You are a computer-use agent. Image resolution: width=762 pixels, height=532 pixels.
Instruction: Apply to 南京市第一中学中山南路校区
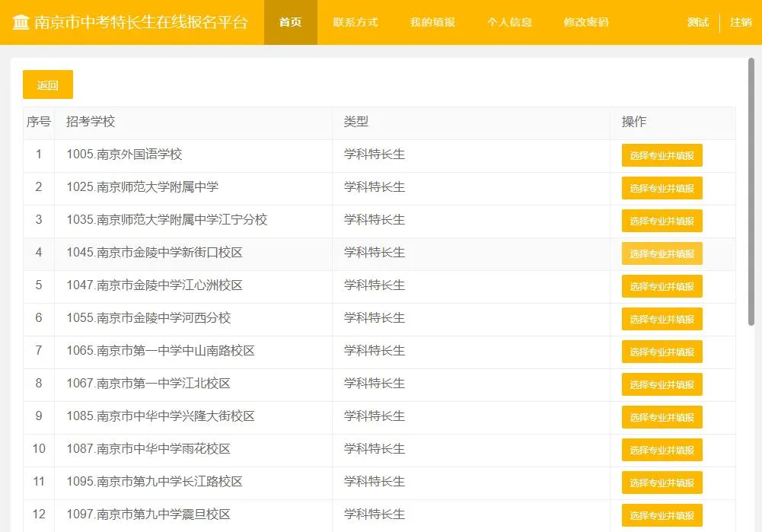662,352
